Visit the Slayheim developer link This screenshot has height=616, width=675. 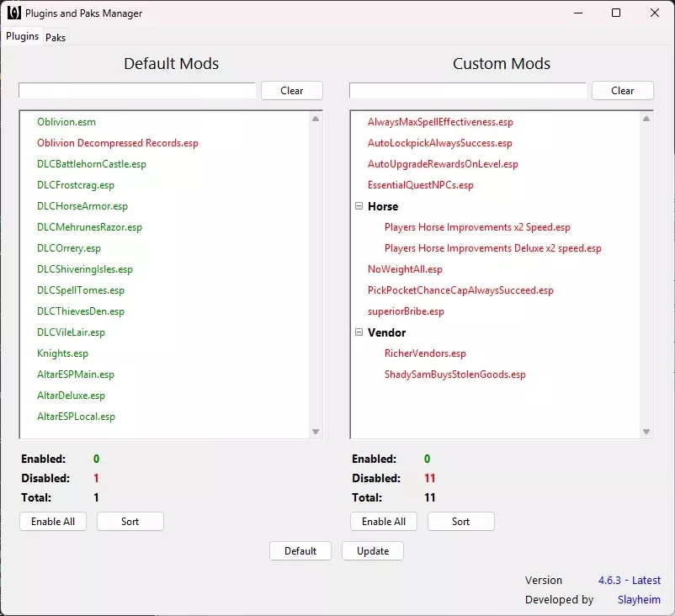[x=638, y=599]
